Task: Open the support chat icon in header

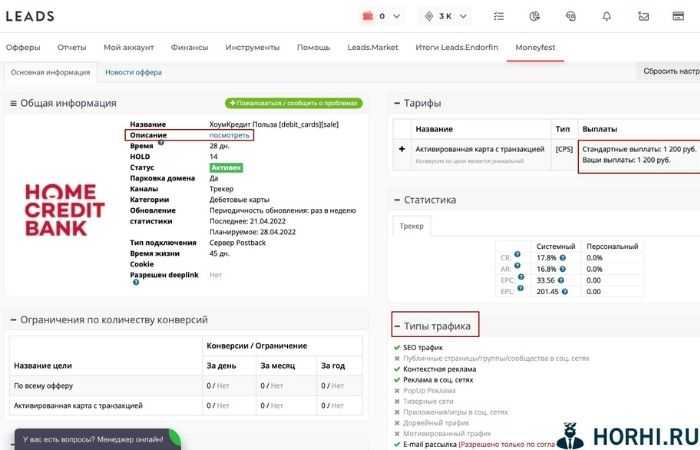Action: click(571, 16)
